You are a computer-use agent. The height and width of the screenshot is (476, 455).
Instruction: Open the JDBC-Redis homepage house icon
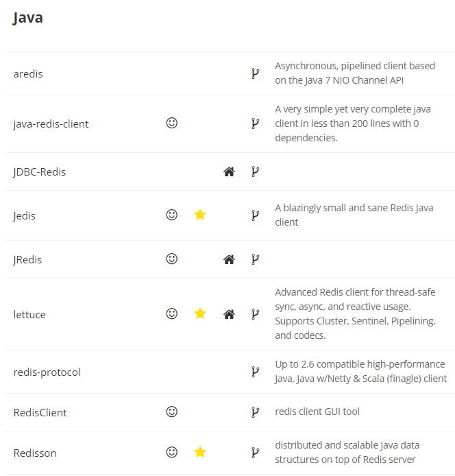229,172
